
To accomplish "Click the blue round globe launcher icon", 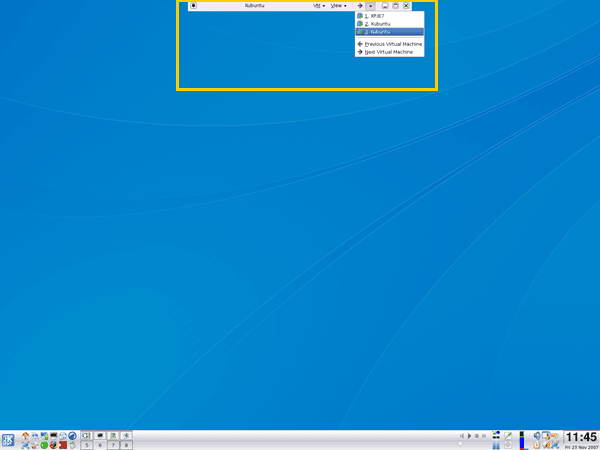I will coord(72,436).
